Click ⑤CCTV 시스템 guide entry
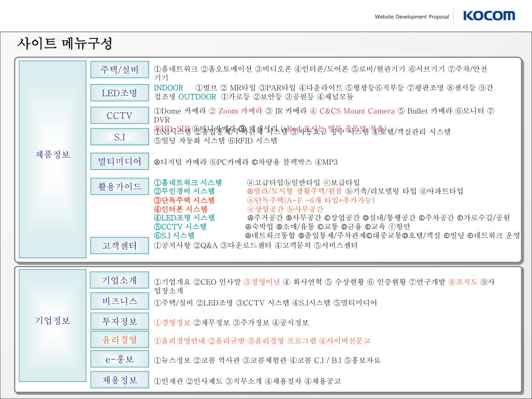The image size is (532, 399). click(x=180, y=227)
